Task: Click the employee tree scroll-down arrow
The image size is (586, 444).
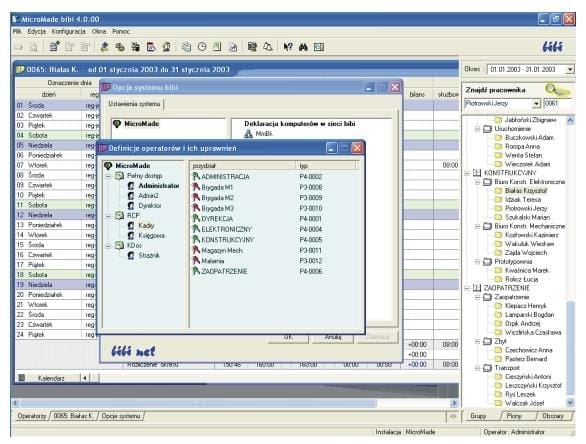Action: coord(570,403)
